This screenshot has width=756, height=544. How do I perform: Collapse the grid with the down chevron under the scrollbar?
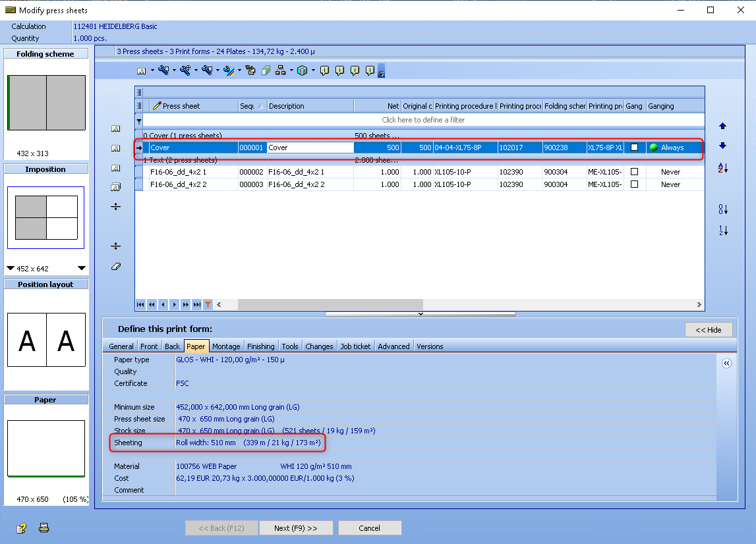pyautogui.click(x=421, y=313)
